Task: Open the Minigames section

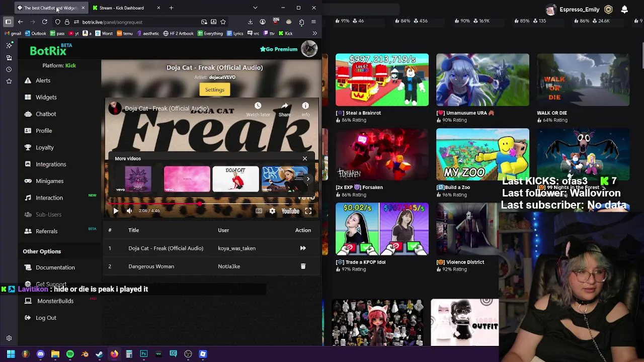Action: [x=49, y=181]
